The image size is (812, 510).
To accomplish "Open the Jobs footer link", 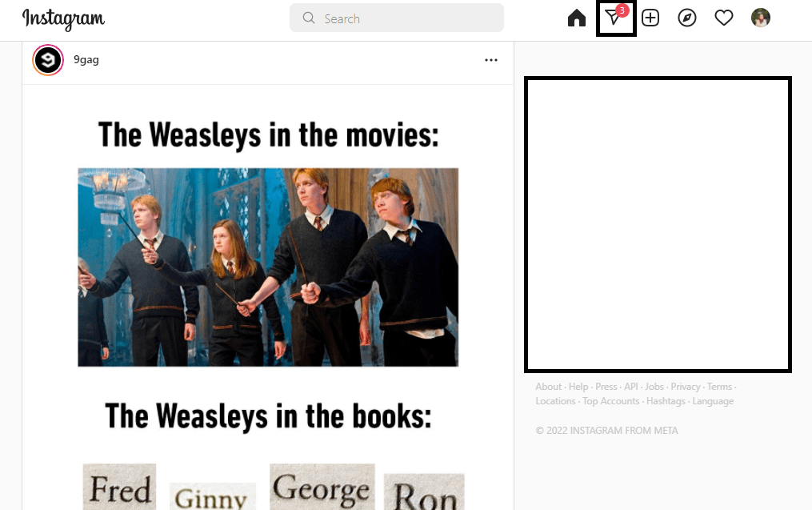I will coord(654,387).
